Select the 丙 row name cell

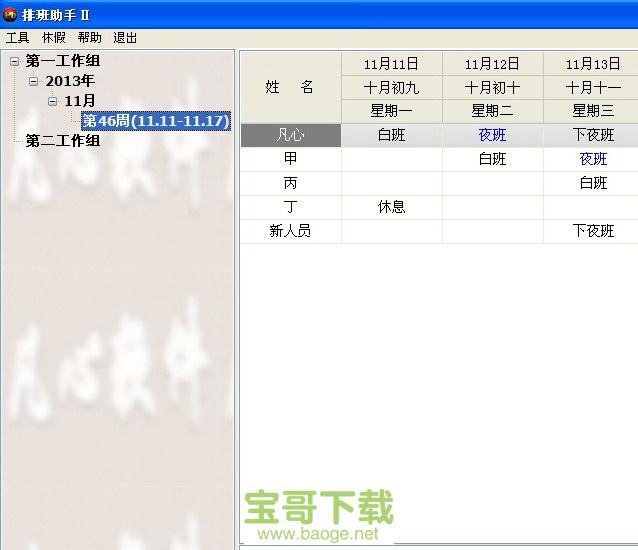click(x=291, y=183)
